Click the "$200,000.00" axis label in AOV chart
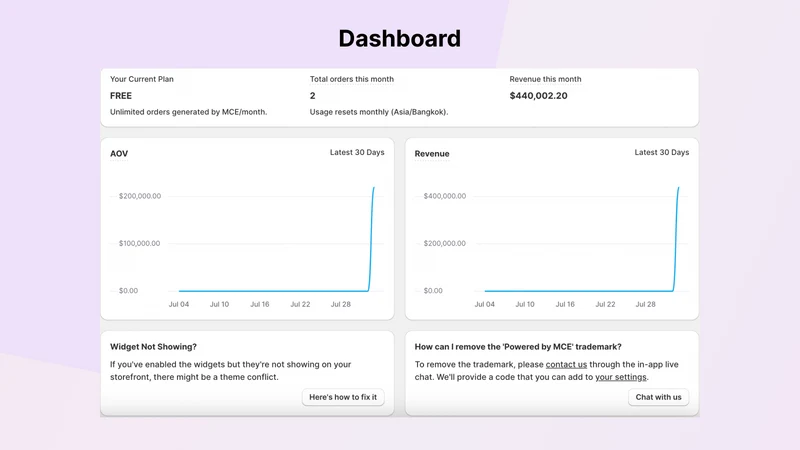This screenshot has height=450, width=800. point(140,196)
